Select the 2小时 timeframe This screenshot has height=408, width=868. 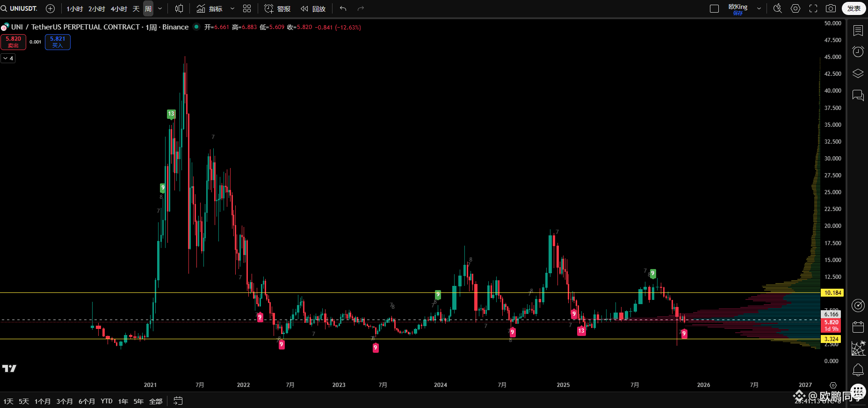point(97,8)
